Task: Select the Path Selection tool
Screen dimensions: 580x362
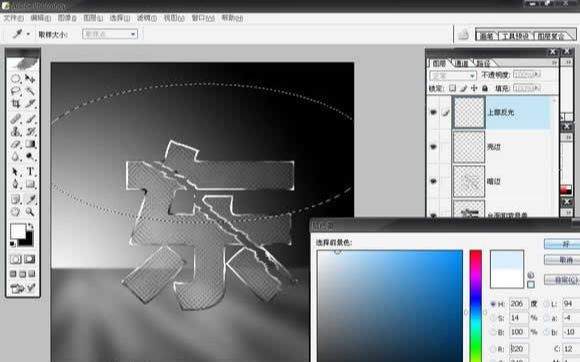Action: pyautogui.click(x=16, y=172)
